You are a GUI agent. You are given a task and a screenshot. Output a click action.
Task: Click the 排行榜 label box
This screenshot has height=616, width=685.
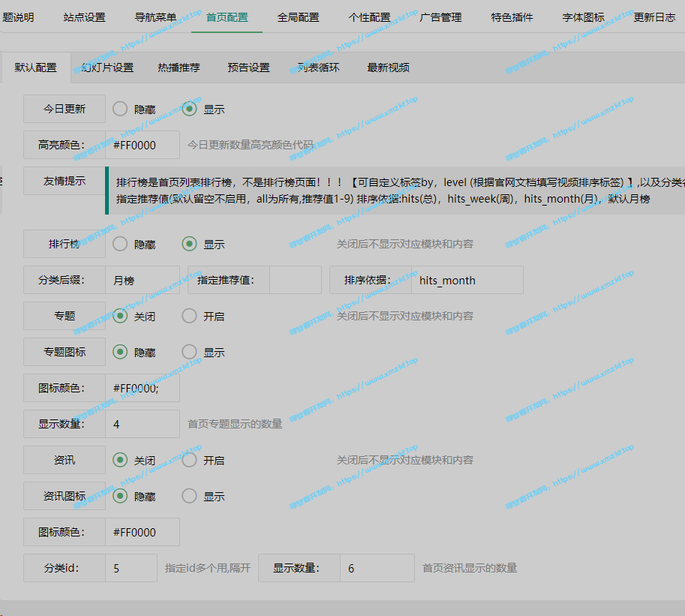click(65, 244)
